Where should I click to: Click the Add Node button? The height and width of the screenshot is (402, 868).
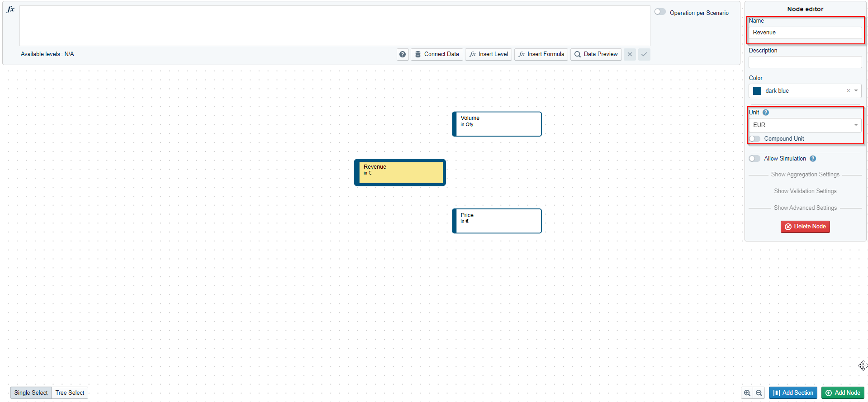(x=843, y=393)
